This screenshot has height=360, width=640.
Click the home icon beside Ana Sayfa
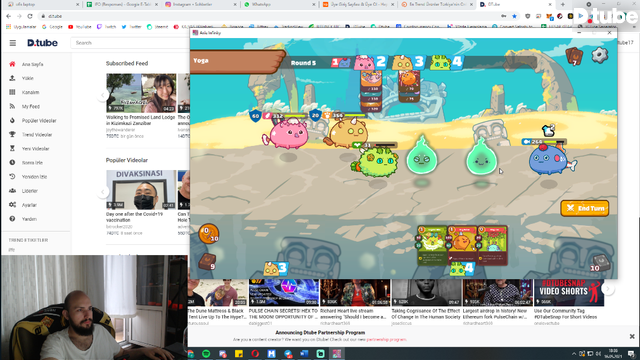point(12,64)
